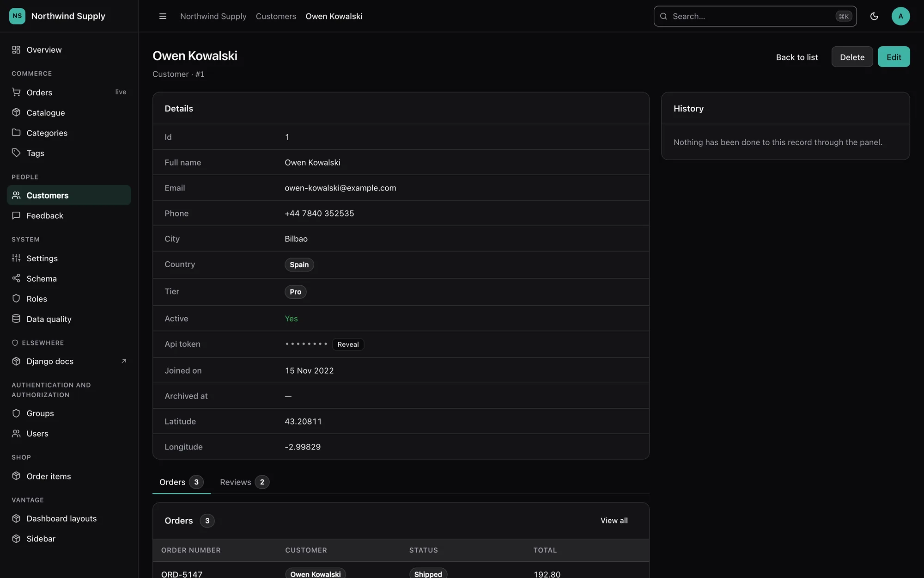Viewport: 924px width, 578px height.
Task: Collapse sidebar with hamburger menu icon
Action: coord(163,16)
